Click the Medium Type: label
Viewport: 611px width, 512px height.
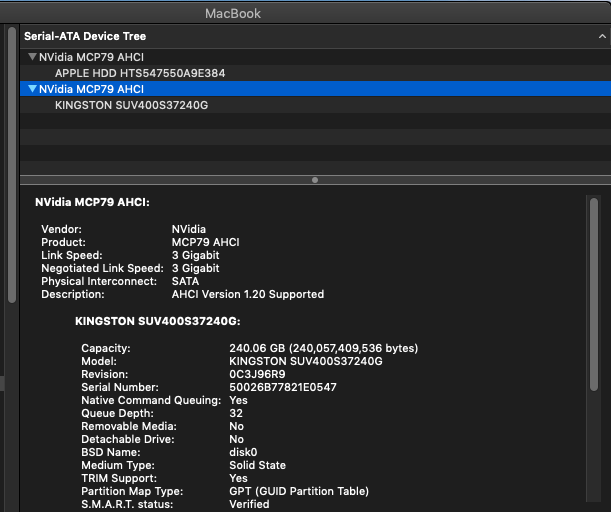point(118,465)
